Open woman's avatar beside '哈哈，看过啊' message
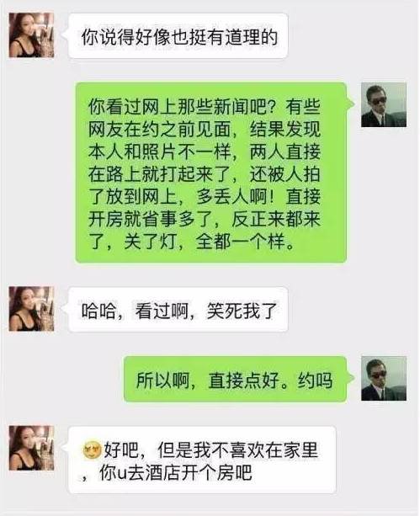Screen dimensions: 420x516 [x=31, y=309]
